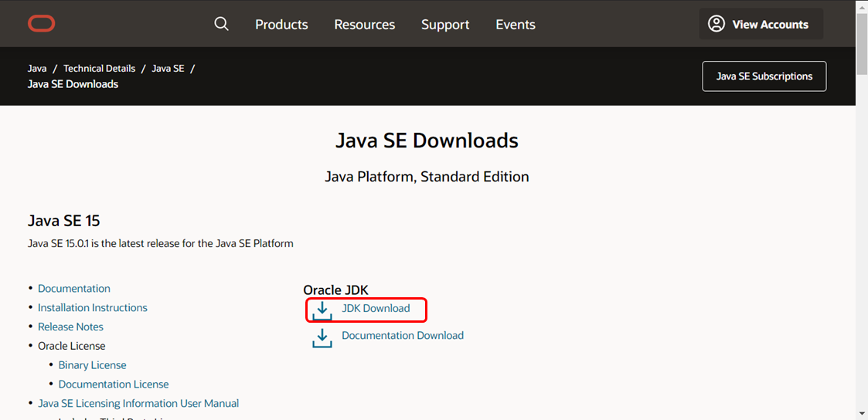Open the Release Notes link
The image size is (868, 420).
coord(71,327)
